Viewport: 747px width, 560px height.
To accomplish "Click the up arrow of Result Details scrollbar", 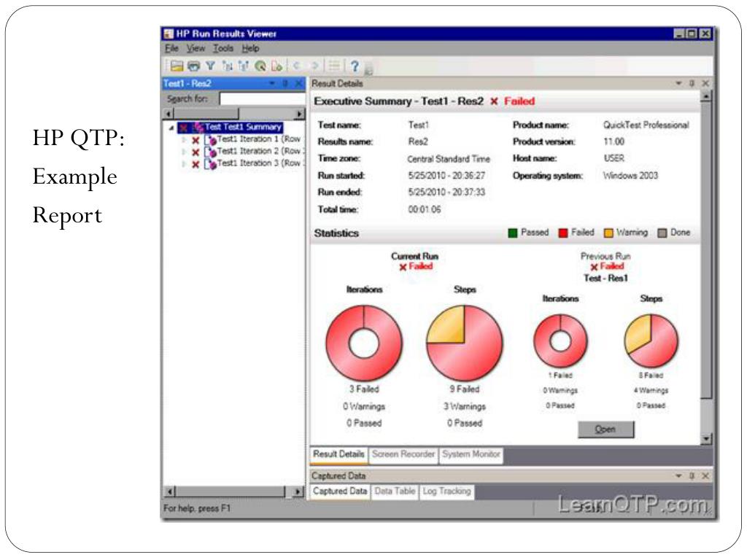I will click(x=706, y=97).
